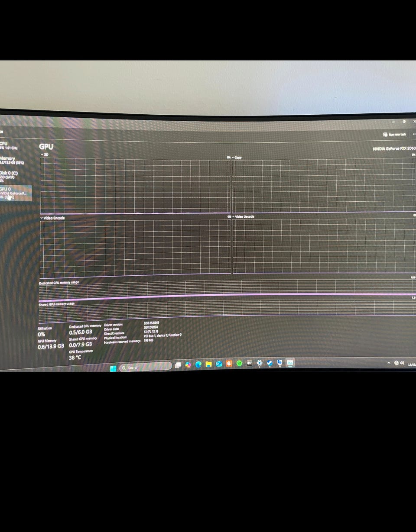Select the active Task Manager taskbar icon
This screenshot has height=532, width=416.
tap(290, 363)
